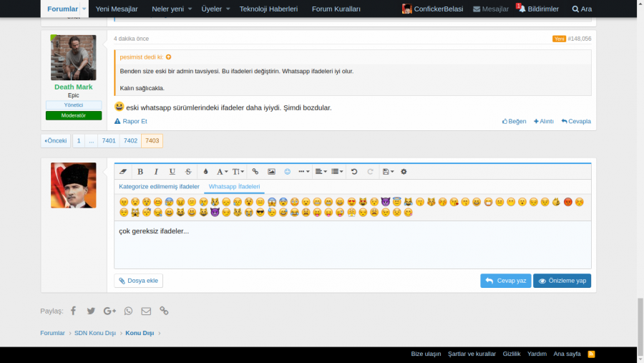Share thread via WhatsApp icon
The width and height of the screenshot is (644, 363).
[129, 311]
